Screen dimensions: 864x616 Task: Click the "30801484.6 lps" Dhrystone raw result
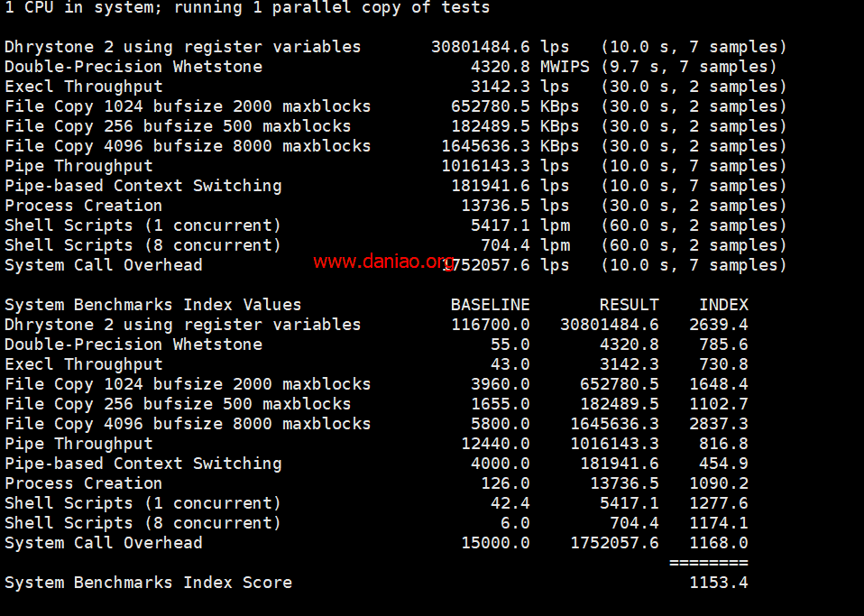click(501, 47)
